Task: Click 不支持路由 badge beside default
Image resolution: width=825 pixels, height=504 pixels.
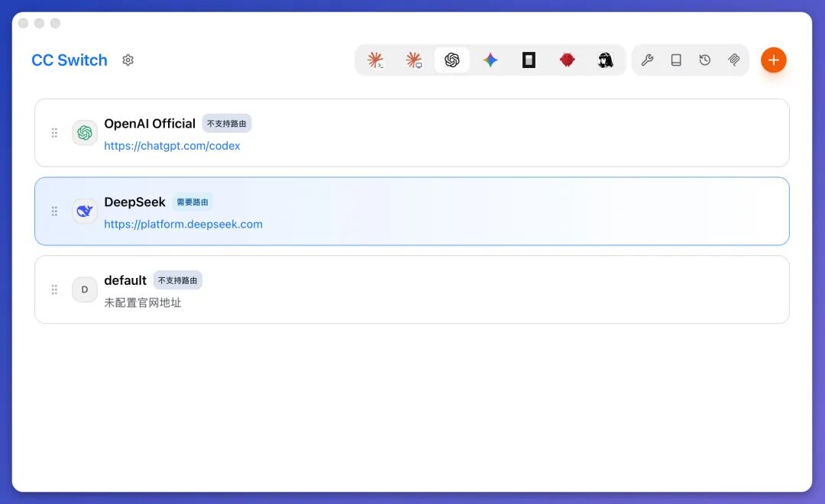Action: point(178,280)
